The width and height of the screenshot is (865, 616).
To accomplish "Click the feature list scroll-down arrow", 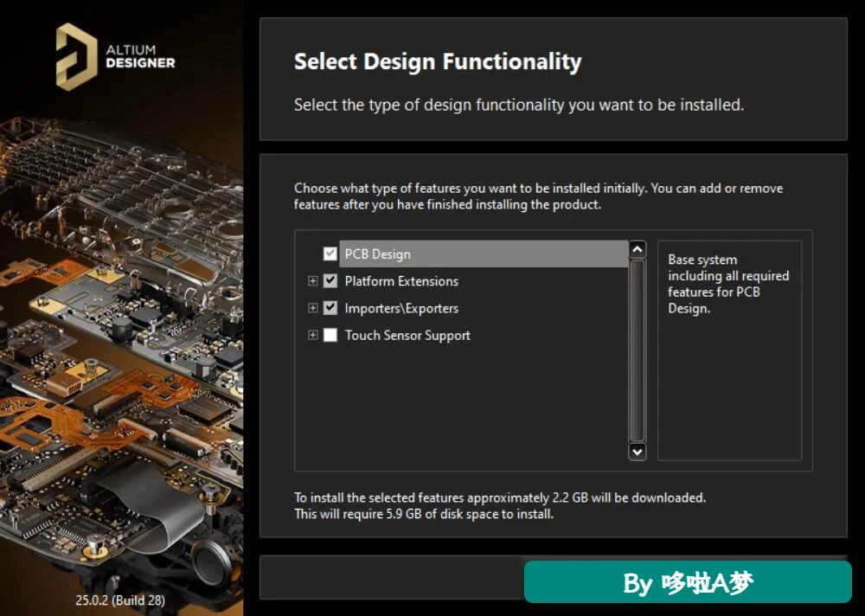I will pyautogui.click(x=638, y=452).
